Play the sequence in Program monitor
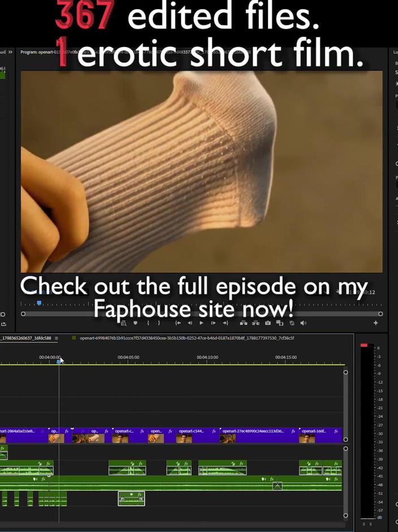 [202, 323]
